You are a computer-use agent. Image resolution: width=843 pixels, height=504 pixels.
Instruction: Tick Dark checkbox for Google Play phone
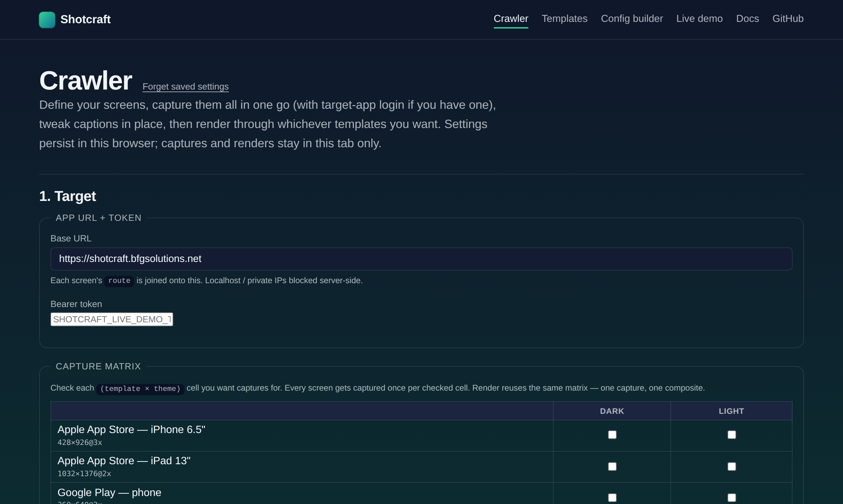click(612, 498)
